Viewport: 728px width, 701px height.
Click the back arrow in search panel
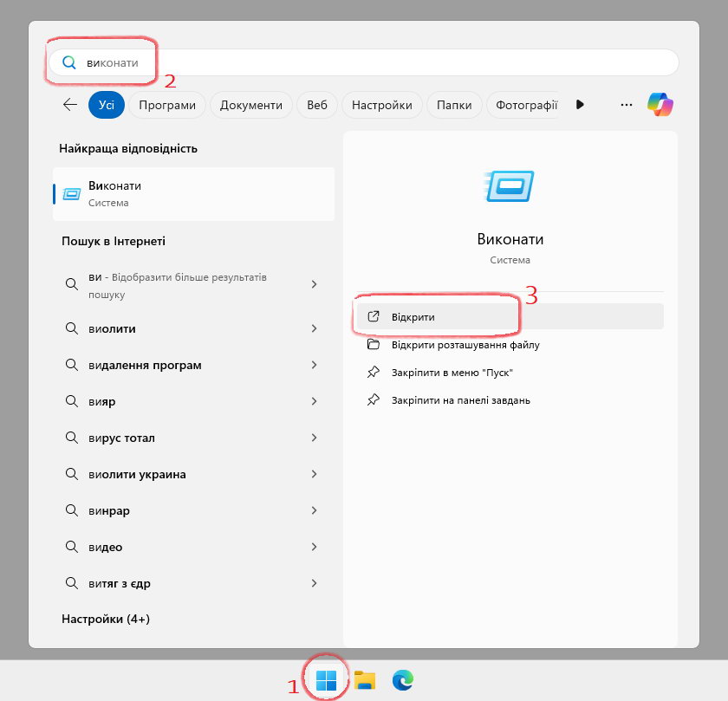point(70,105)
